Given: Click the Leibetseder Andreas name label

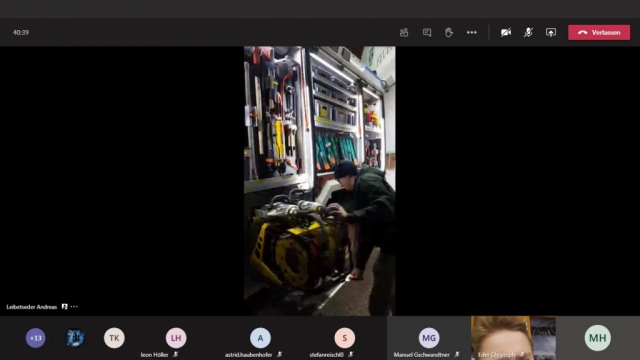Looking at the screenshot, I should (31, 307).
